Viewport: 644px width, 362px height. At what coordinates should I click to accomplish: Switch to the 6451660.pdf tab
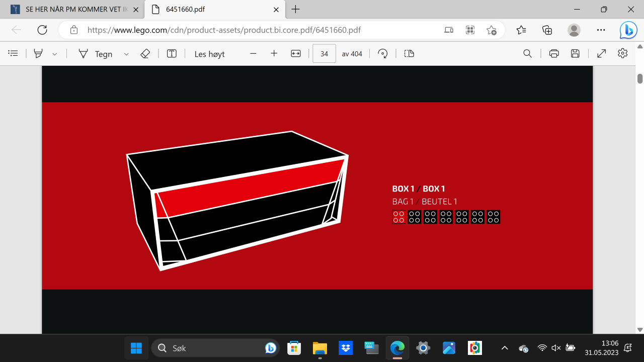214,10
